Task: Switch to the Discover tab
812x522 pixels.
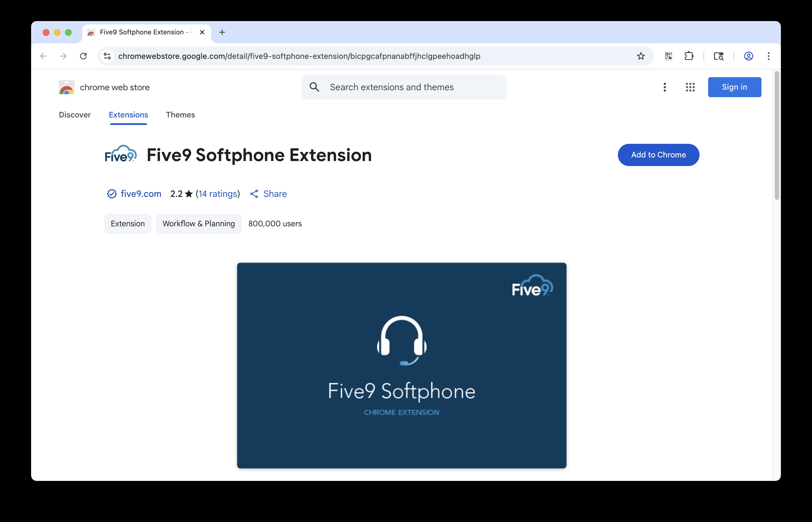Action: tap(75, 115)
